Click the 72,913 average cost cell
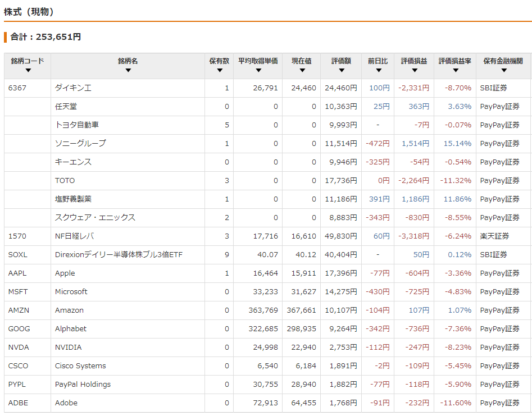This screenshot has width=532, height=416. pos(265,403)
